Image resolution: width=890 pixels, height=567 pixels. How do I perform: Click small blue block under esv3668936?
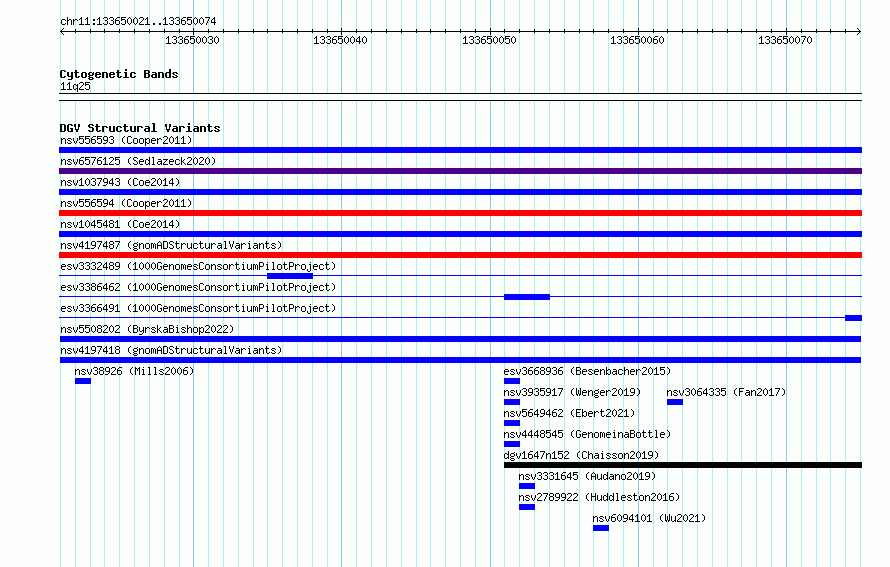point(511,381)
